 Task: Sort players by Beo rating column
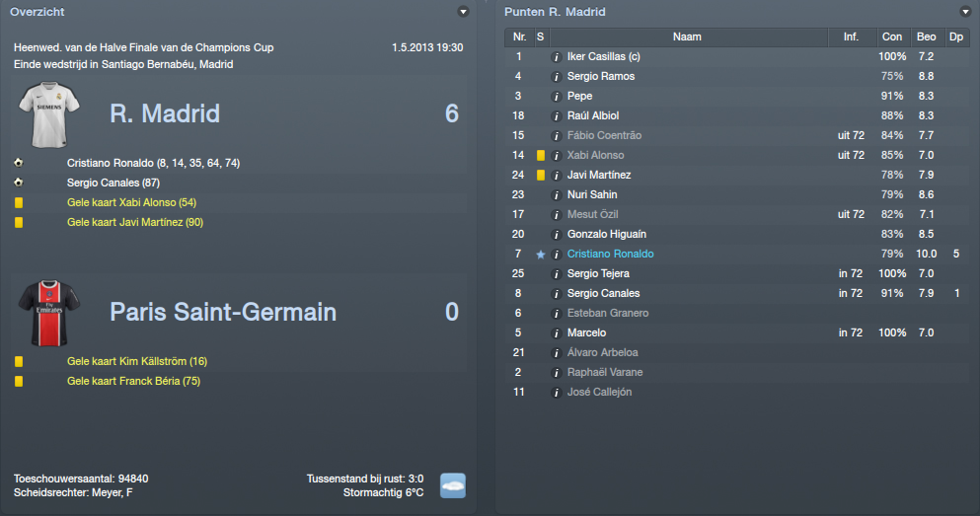pos(926,37)
